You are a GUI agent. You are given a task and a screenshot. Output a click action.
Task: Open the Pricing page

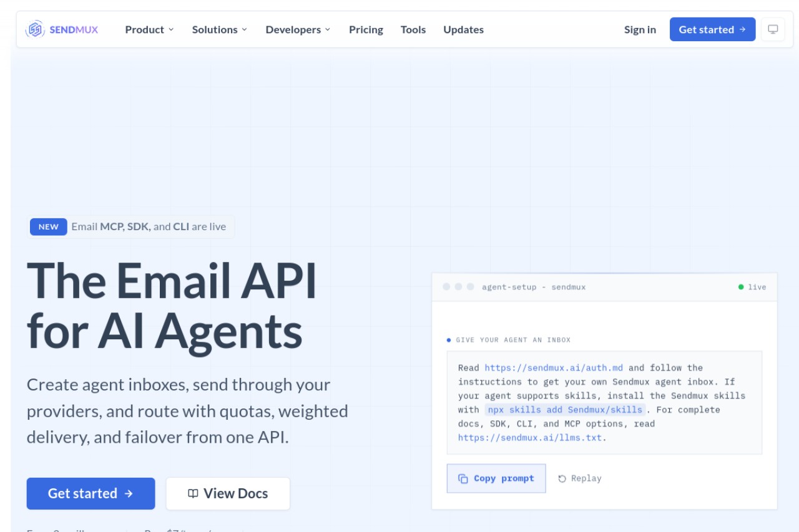366,29
